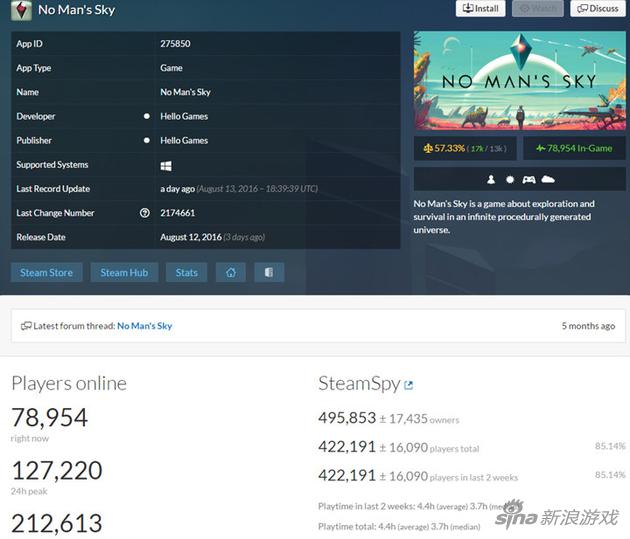This screenshot has height=539, width=630.
Task: Click the Developer value Hello Games
Action: click(x=184, y=116)
